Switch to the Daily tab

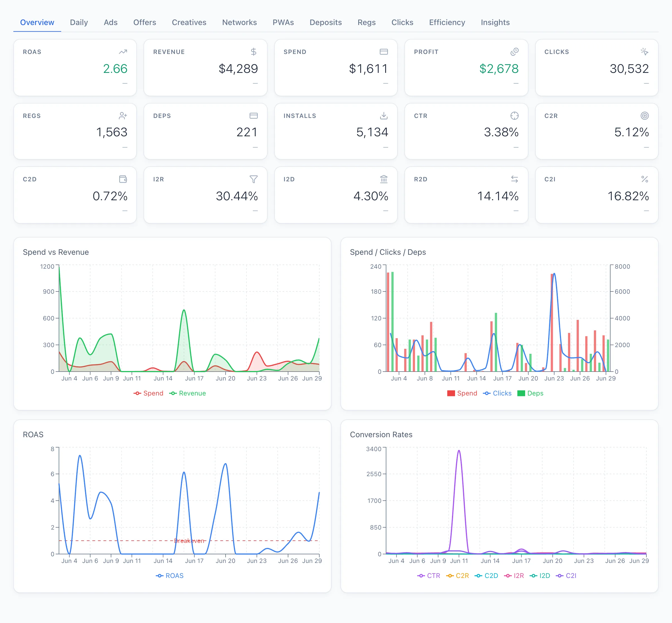click(x=79, y=22)
